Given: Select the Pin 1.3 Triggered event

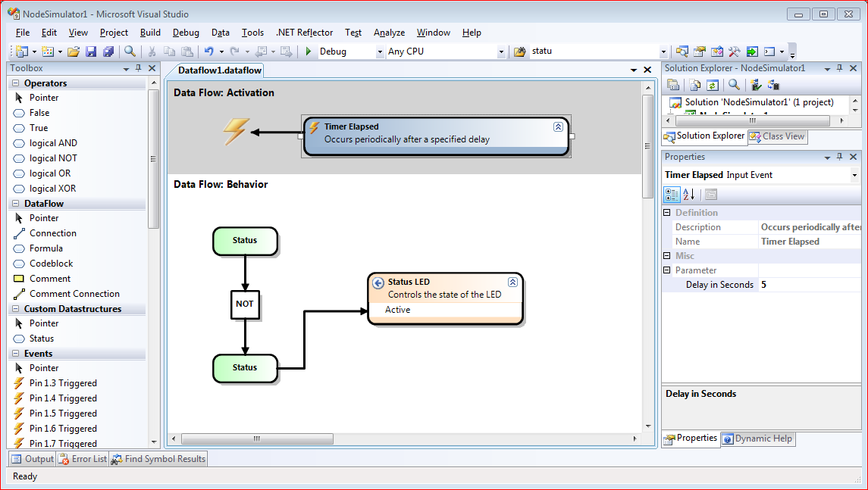Looking at the screenshot, I should point(63,383).
